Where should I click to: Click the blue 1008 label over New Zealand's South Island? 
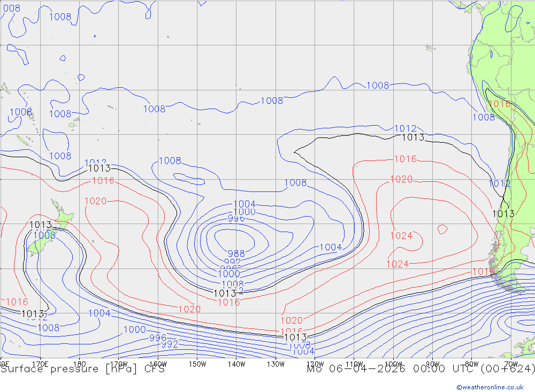coord(44,235)
